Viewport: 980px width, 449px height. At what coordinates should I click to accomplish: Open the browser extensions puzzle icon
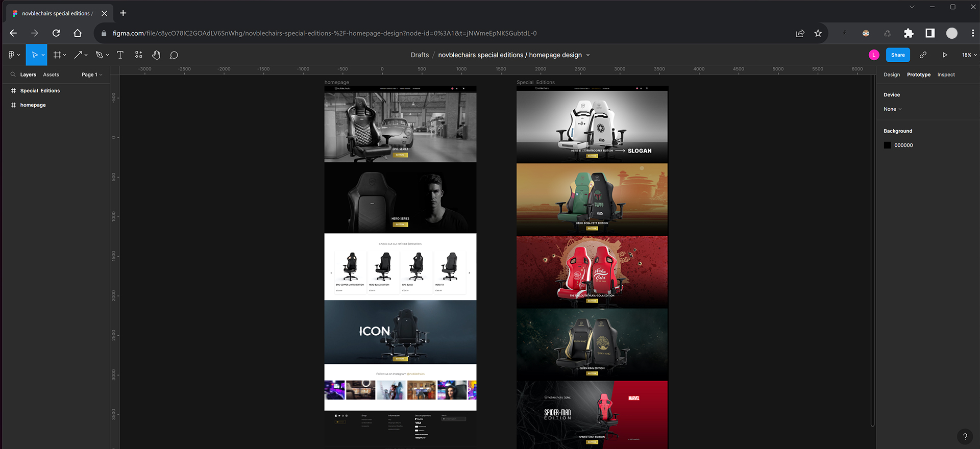909,33
